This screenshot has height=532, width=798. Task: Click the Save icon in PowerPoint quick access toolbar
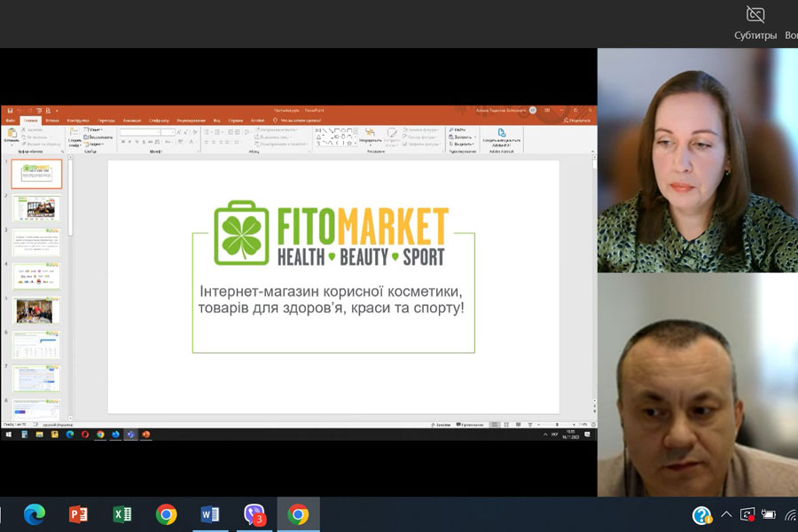point(10,111)
